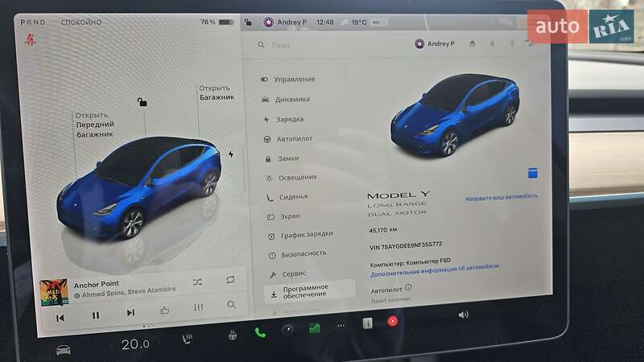Open the Andrey P profile dropdown
The image size is (644, 362).
(x=435, y=43)
